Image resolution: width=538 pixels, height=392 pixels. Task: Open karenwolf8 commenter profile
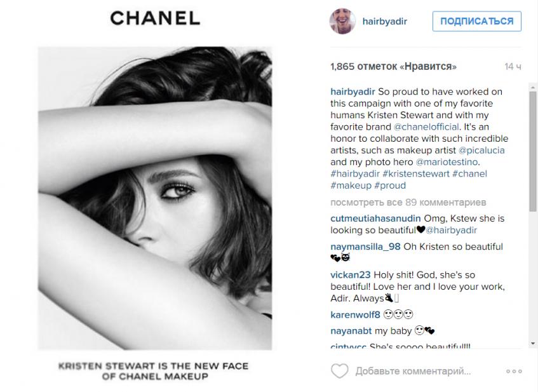pyautogui.click(x=355, y=314)
